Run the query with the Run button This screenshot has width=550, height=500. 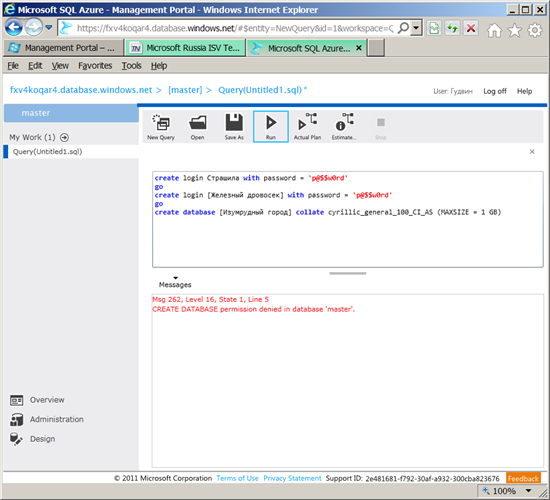271,126
